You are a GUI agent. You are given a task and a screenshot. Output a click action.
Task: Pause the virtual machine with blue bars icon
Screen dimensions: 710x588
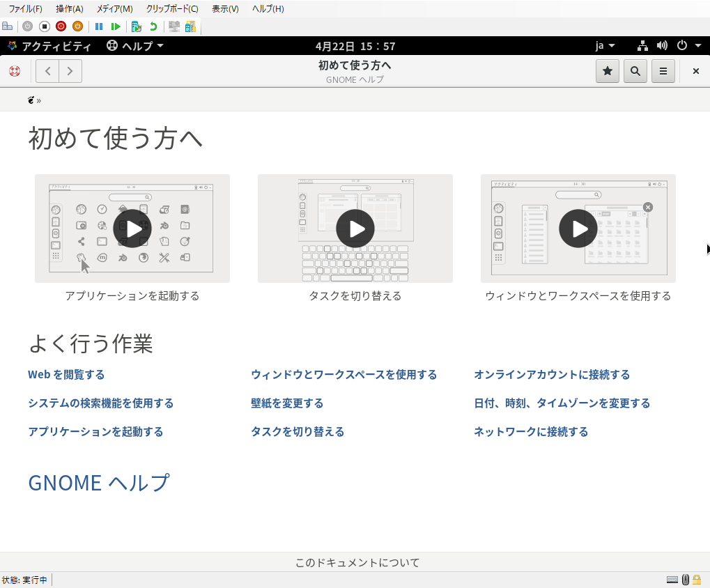[99, 26]
